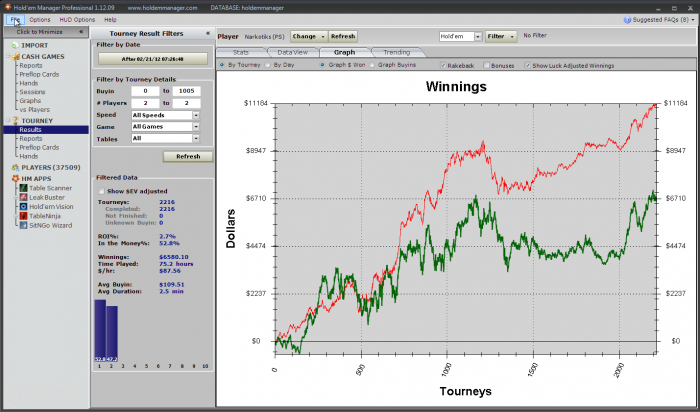The width and height of the screenshot is (700, 412).
Task: Click ROI% value 2.7%
Action: tap(167, 237)
